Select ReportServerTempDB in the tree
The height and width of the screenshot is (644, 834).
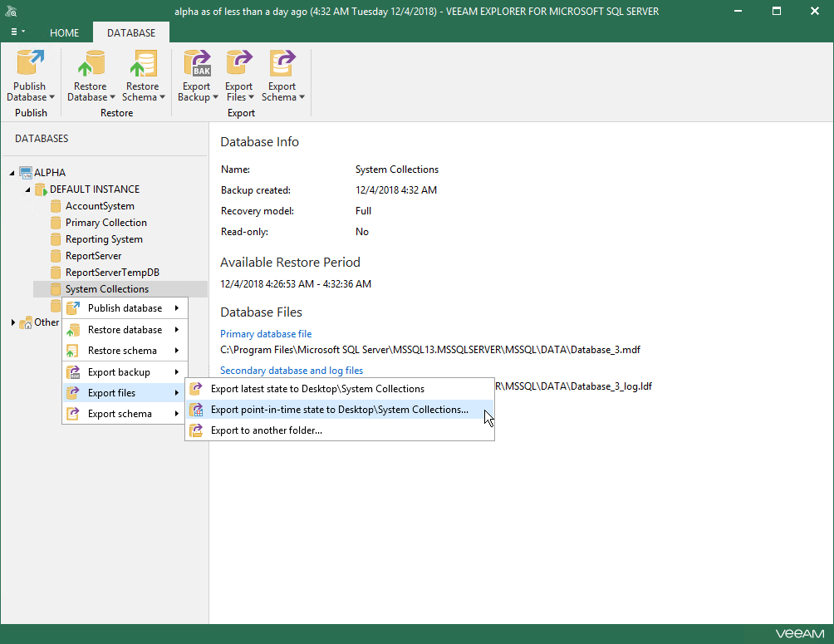112,272
